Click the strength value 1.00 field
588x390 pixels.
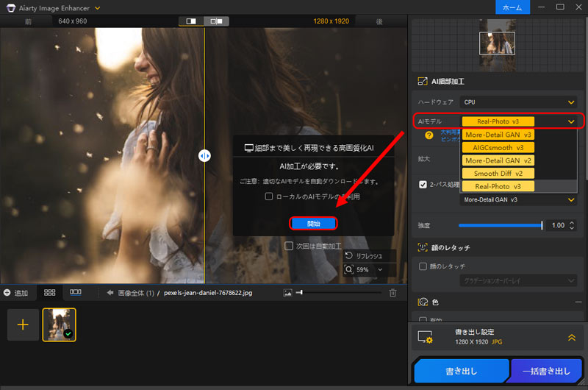pyautogui.click(x=558, y=225)
